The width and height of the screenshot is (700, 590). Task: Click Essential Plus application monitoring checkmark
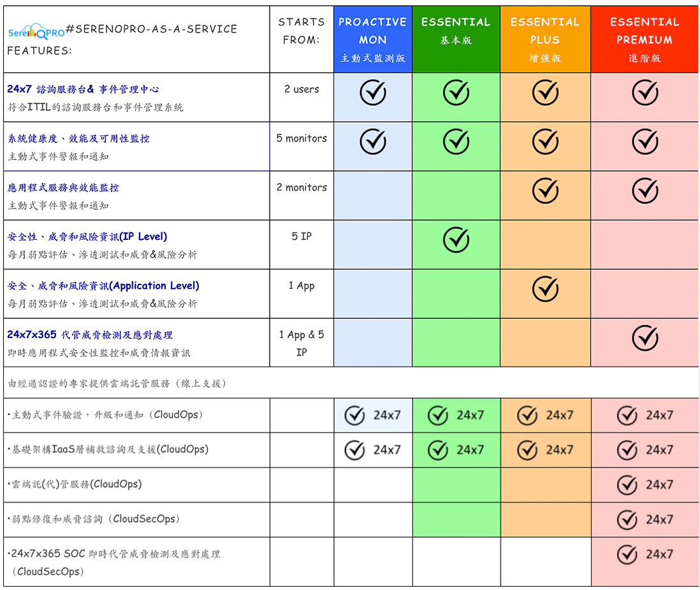click(545, 190)
